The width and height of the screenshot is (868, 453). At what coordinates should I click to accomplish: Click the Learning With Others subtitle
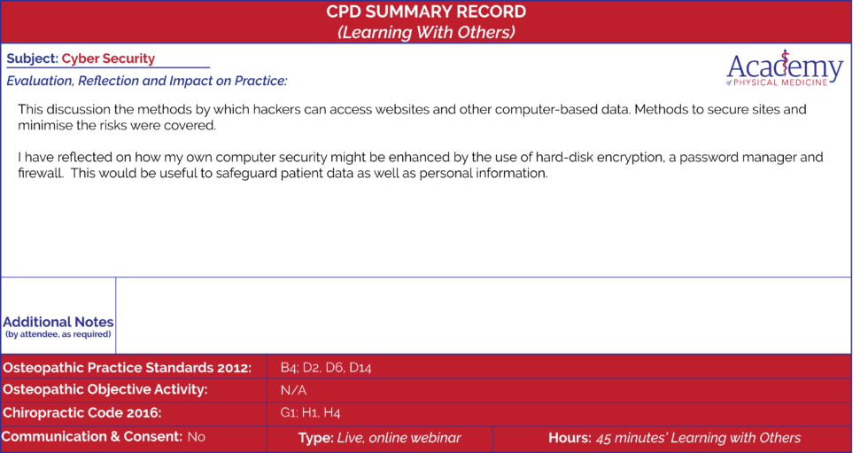(426, 32)
